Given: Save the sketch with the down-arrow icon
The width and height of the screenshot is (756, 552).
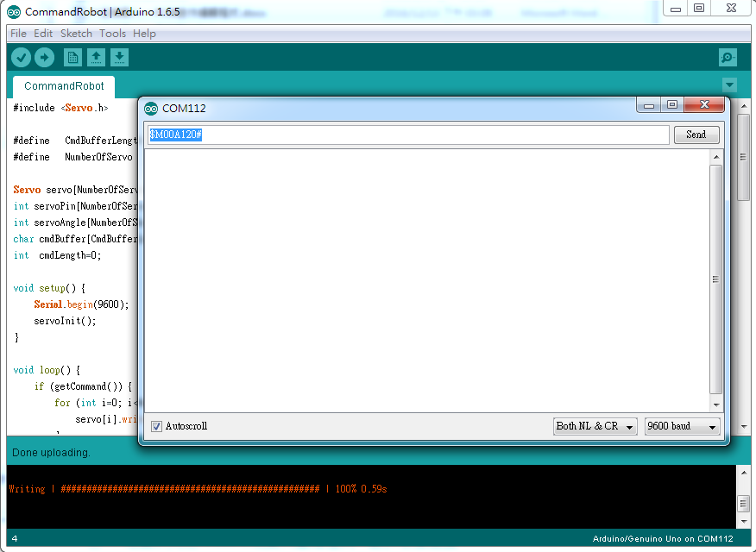Looking at the screenshot, I should point(119,57).
